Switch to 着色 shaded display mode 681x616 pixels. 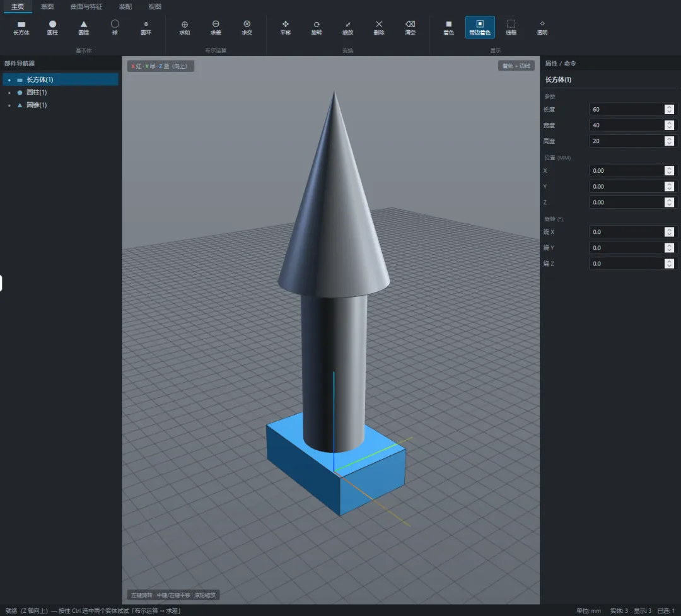click(449, 27)
